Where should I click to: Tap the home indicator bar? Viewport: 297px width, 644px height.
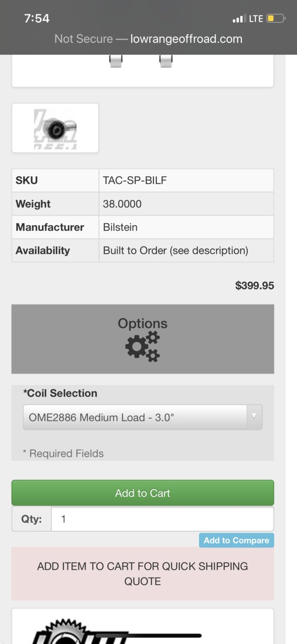tap(148, 636)
